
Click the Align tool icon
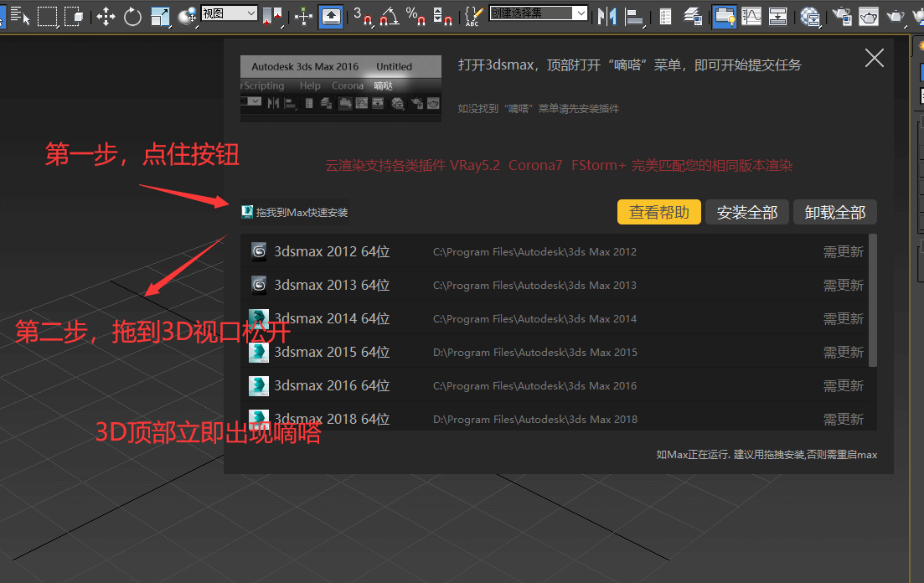pyautogui.click(x=633, y=16)
